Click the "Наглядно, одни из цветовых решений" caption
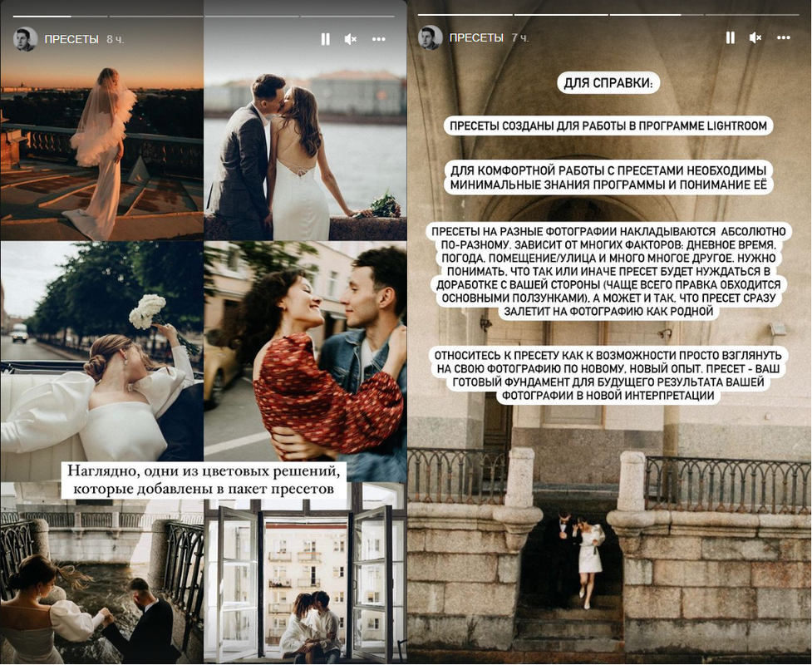812x665 pixels. tap(204, 480)
